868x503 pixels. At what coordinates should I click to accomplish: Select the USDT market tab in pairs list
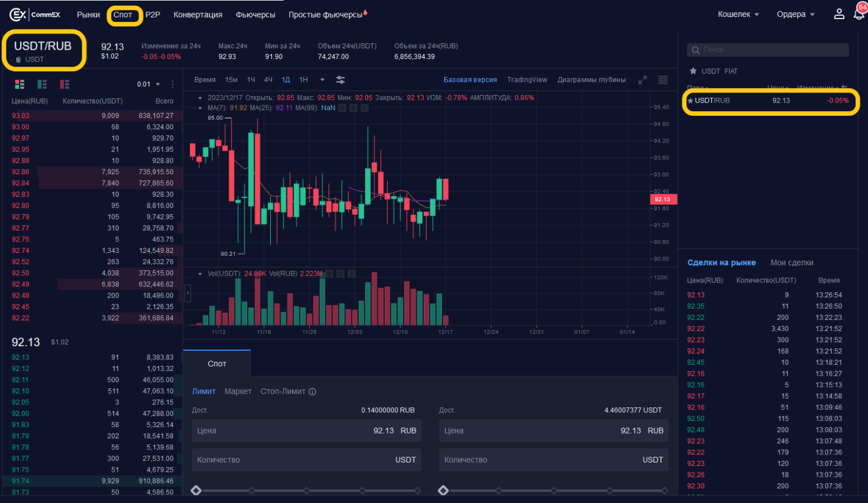(x=711, y=71)
